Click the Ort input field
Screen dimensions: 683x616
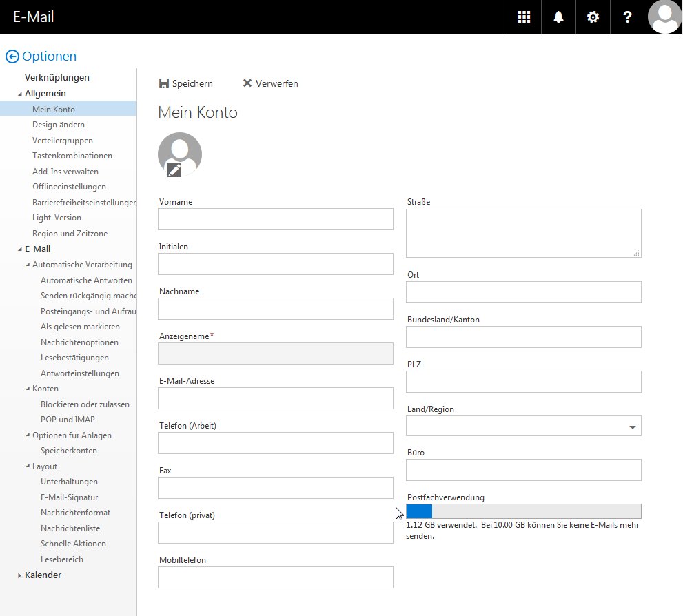524,292
